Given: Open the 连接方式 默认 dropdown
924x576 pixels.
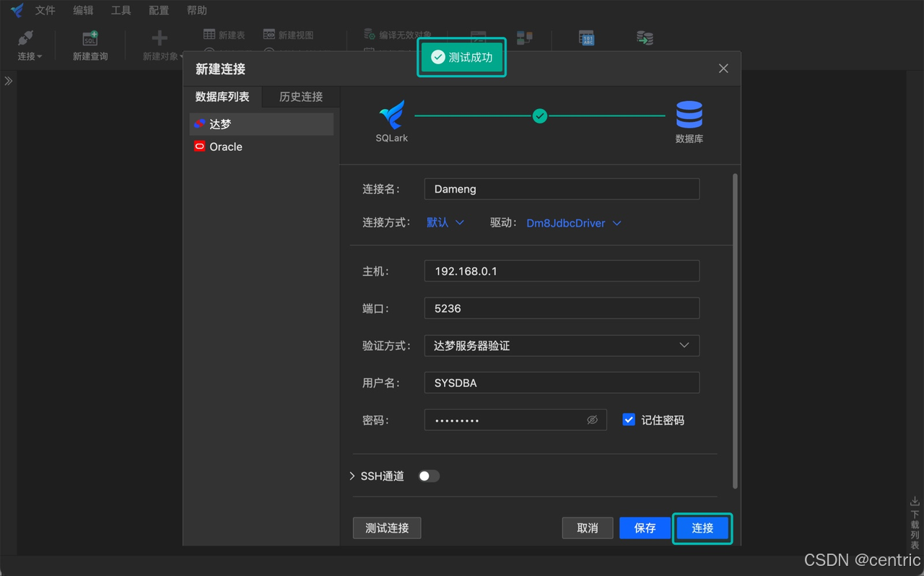Looking at the screenshot, I should (445, 223).
